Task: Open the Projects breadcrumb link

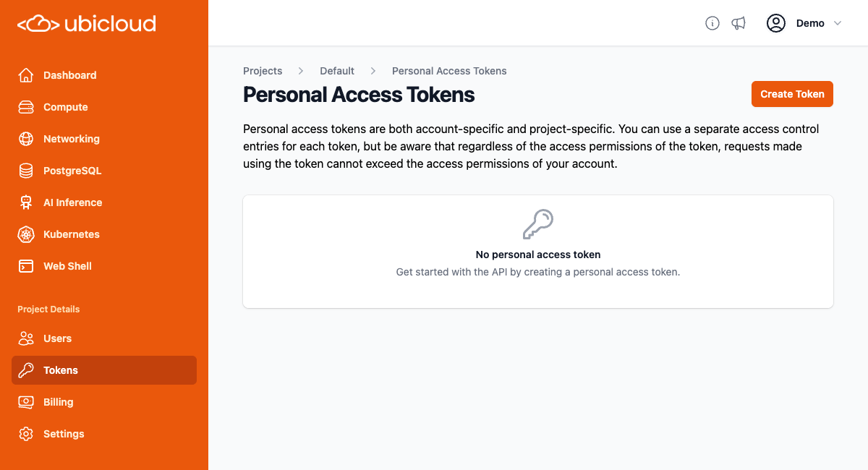Action: click(263, 71)
